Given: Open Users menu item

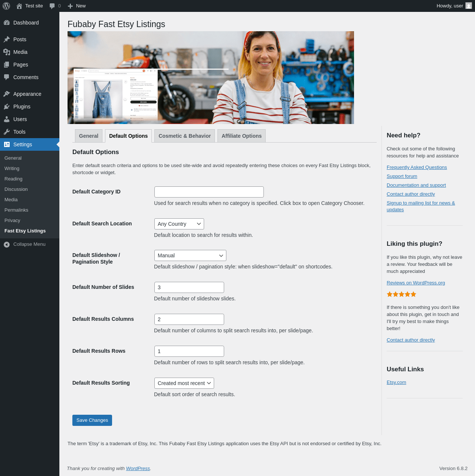Looking at the screenshot, I should tap(30, 119).
